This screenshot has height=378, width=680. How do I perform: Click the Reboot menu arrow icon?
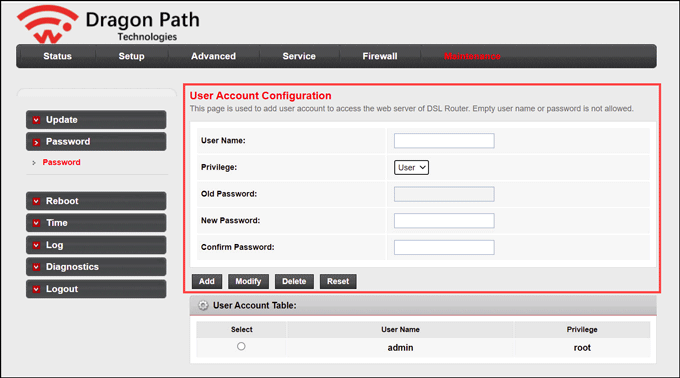[36, 201]
